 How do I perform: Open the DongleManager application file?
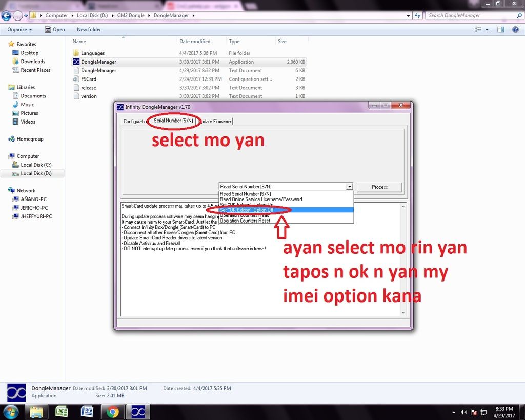(x=98, y=62)
